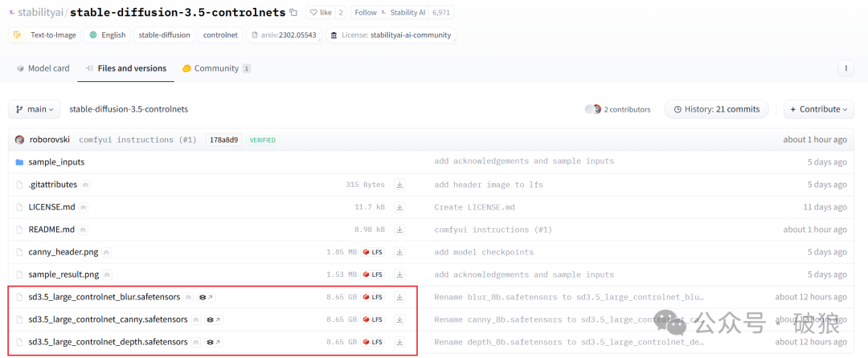Viewport: 868px width, 358px height.
Task: Open the 'Rename depth_8b.safetensors' commit message
Action: (x=569, y=342)
